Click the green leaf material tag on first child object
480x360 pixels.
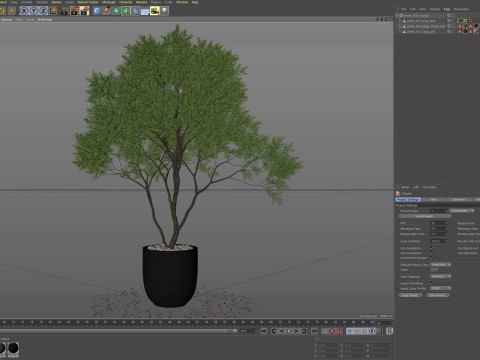click(x=460, y=21)
